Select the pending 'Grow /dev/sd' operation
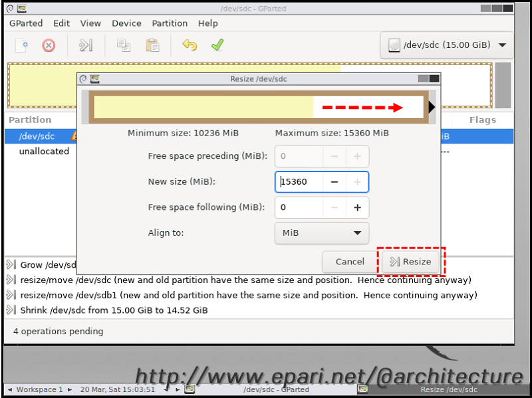The image size is (532, 398). [48, 264]
